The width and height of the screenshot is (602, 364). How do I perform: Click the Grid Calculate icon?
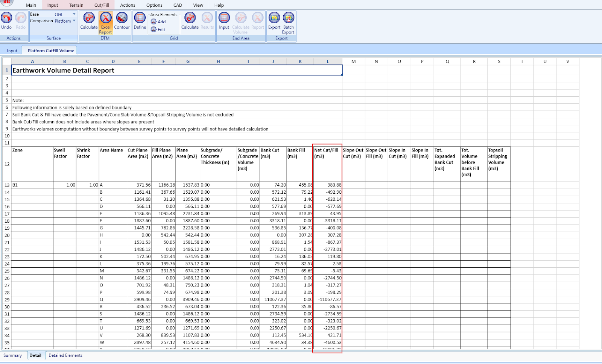[190, 18]
